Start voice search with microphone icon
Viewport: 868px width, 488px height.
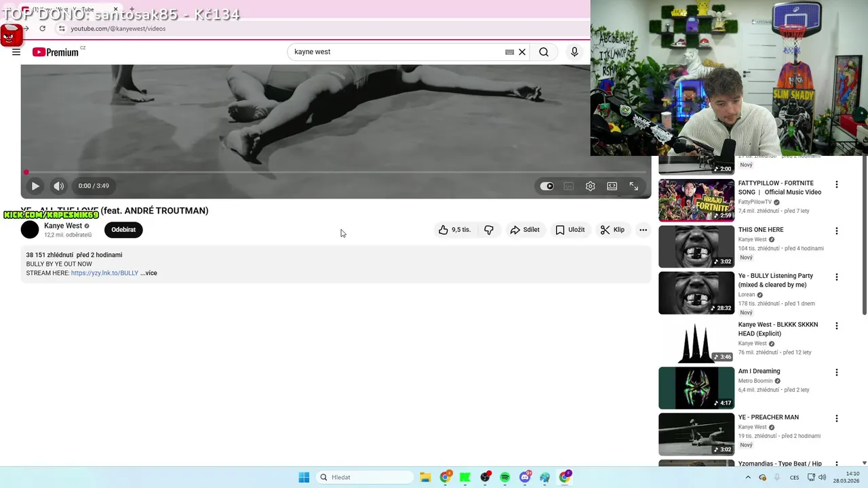pyautogui.click(x=574, y=52)
